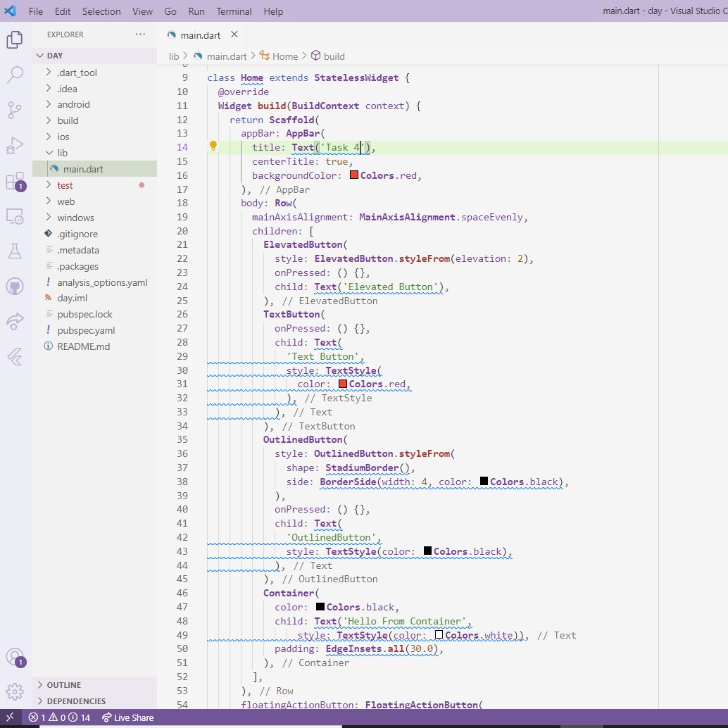728x728 pixels.
Task: Open Remote Explorer icon in activity bar
Action: point(15,216)
